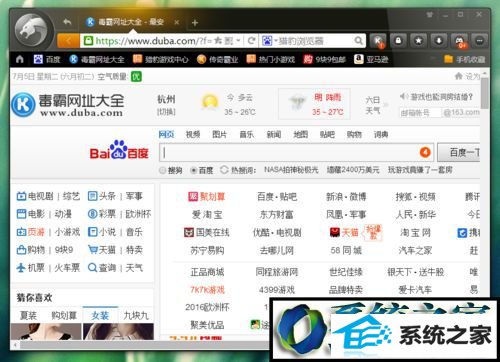500x362 pixels.
Task: Select the 女装 tab
Action: [100, 315]
